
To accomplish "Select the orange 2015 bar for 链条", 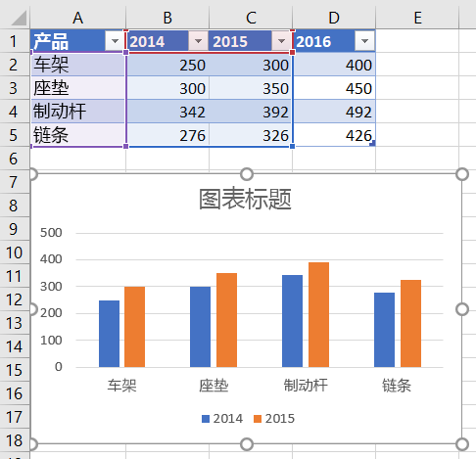I will pyautogui.click(x=410, y=323).
